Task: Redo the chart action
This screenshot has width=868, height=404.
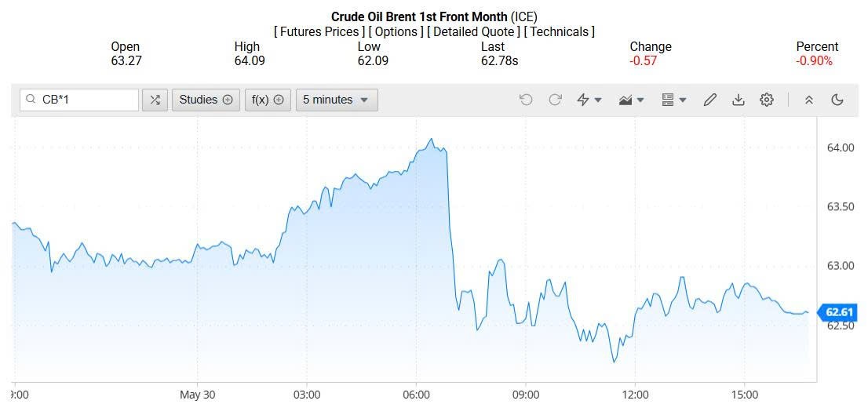Action: pyautogui.click(x=555, y=100)
